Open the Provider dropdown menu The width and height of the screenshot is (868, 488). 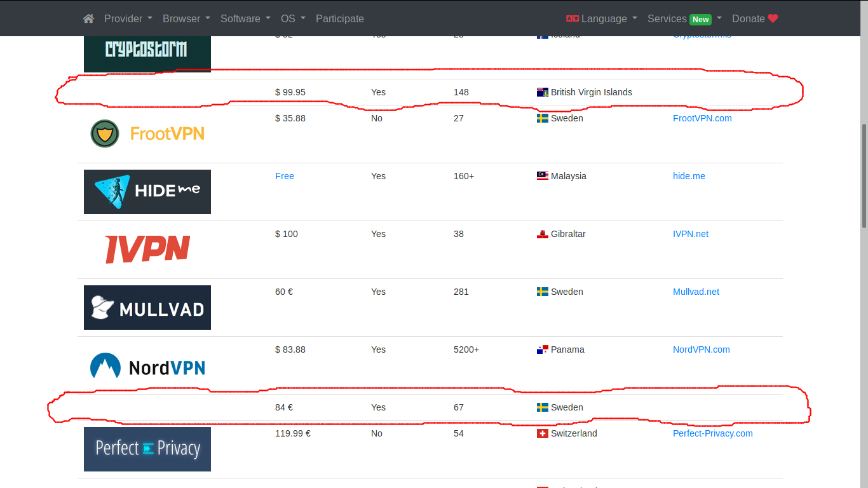(128, 18)
